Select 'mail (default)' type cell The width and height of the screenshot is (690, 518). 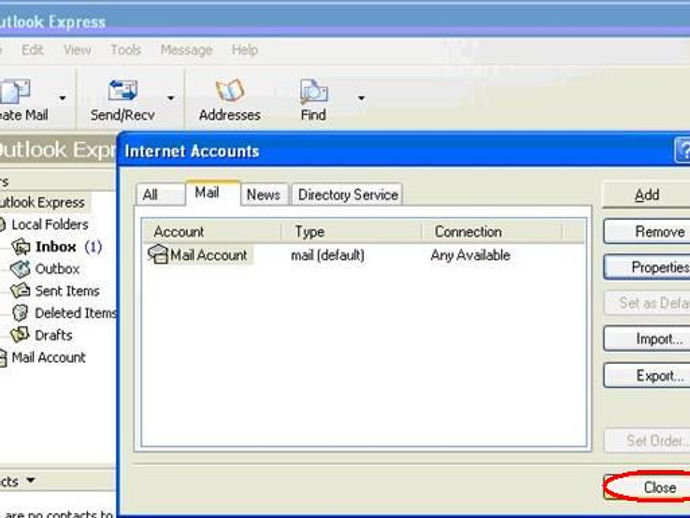(328, 255)
